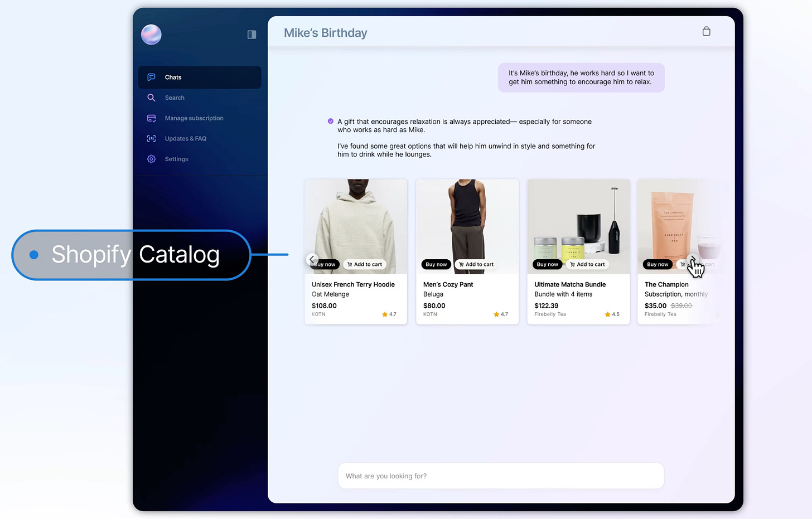Click the struck-through $39.00 price
This screenshot has width=812, height=519.
[681, 305]
